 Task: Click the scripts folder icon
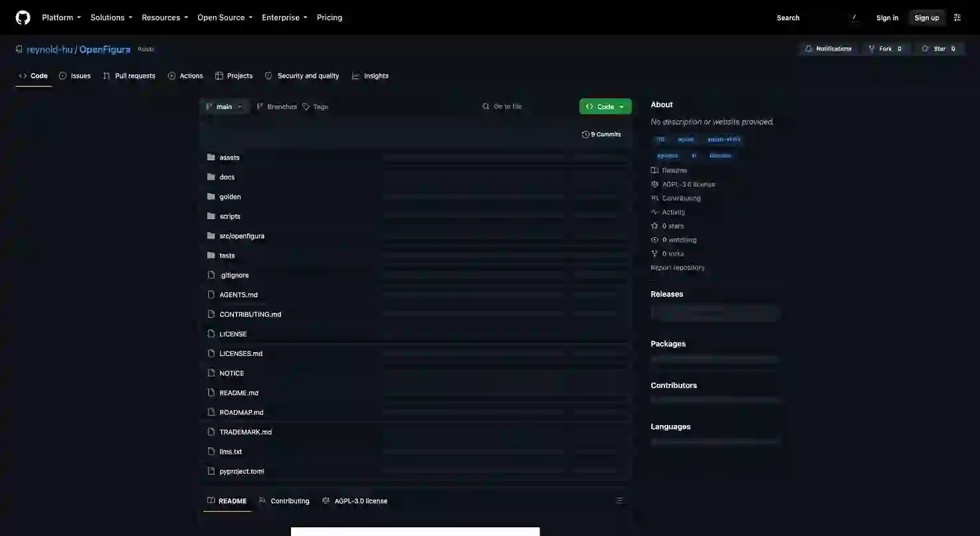[211, 217]
